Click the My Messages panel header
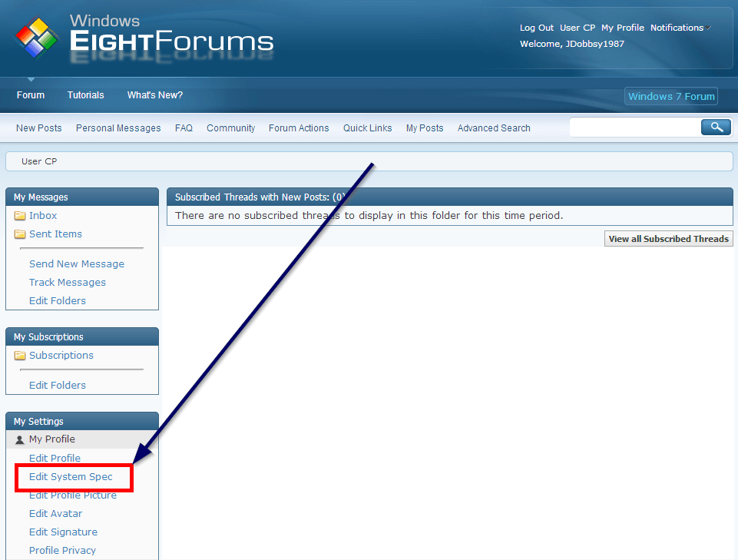The height and width of the screenshot is (560, 738). coord(82,197)
